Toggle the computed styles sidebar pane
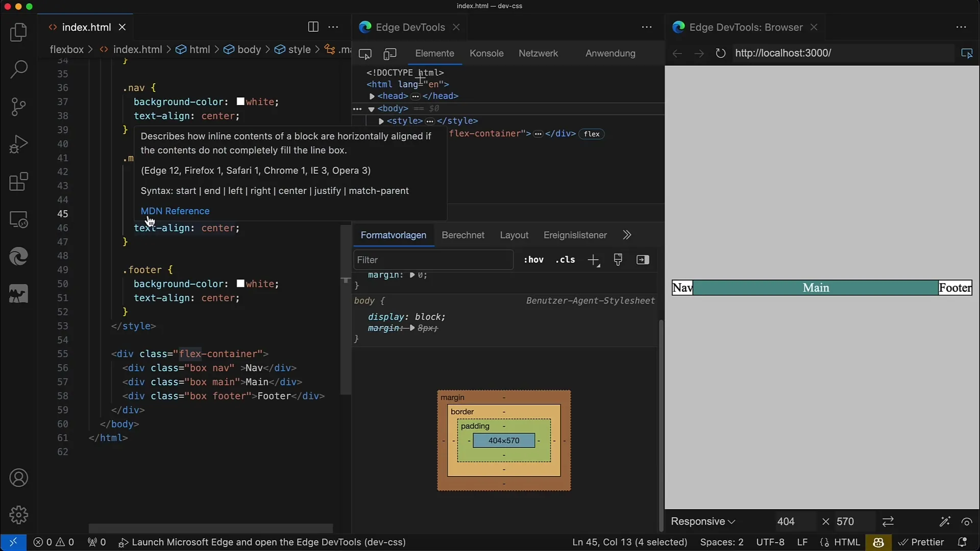The image size is (980, 551). tap(643, 260)
